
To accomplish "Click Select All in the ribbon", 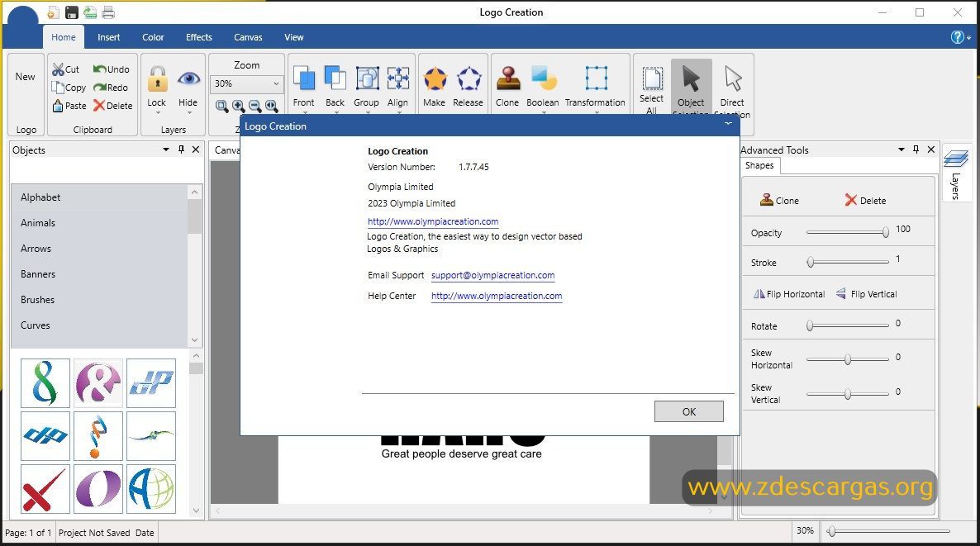I will coord(651,89).
